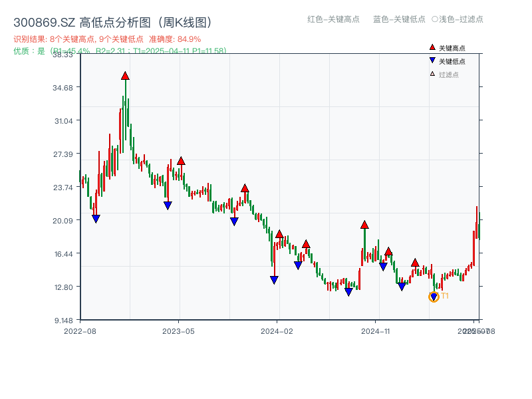
Task: Click the 浅色-过滤点 legend label
Action: click(461, 19)
